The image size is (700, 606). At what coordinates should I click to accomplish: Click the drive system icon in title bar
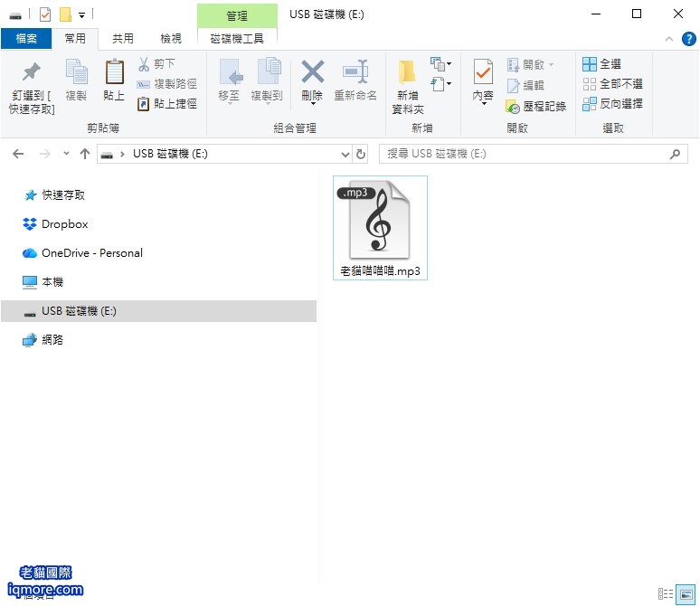tap(15, 16)
